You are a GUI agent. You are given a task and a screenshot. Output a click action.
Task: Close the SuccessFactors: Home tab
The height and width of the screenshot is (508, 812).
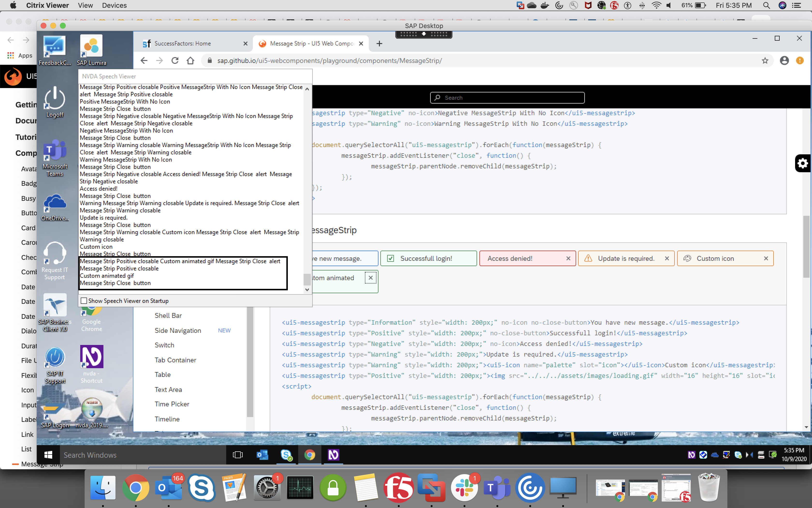(x=245, y=44)
